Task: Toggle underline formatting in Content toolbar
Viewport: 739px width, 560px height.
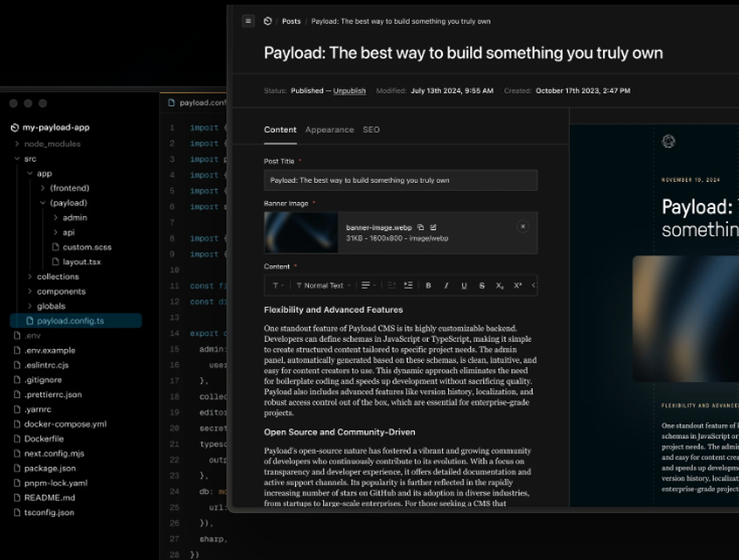Action: pos(464,285)
